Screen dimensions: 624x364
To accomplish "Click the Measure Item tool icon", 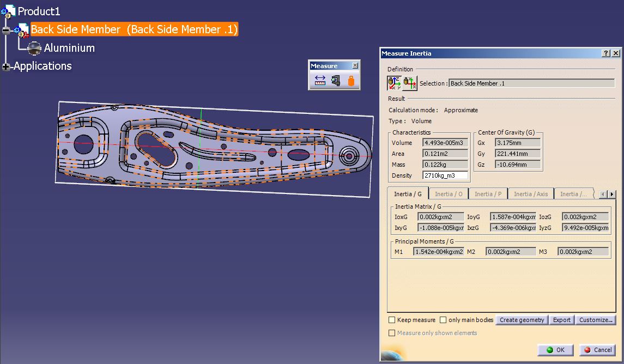I will click(336, 81).
